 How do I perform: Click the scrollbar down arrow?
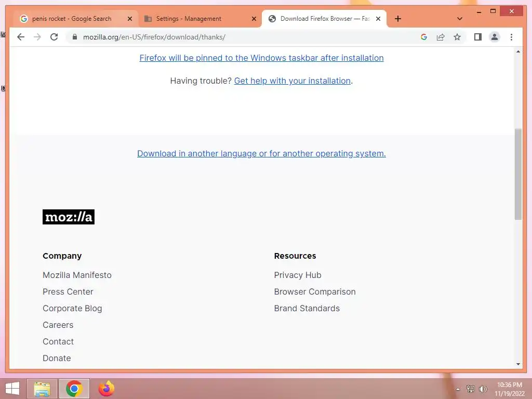click(518, 364)
